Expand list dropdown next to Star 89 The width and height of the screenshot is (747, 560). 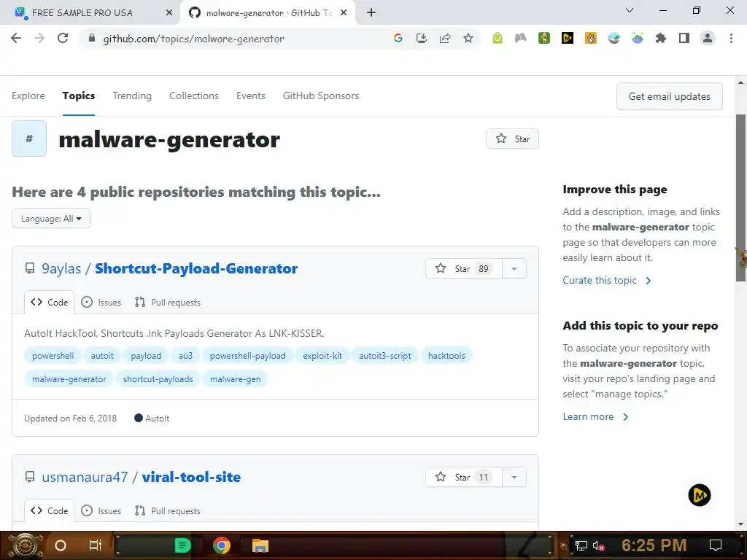coord(514,268)
